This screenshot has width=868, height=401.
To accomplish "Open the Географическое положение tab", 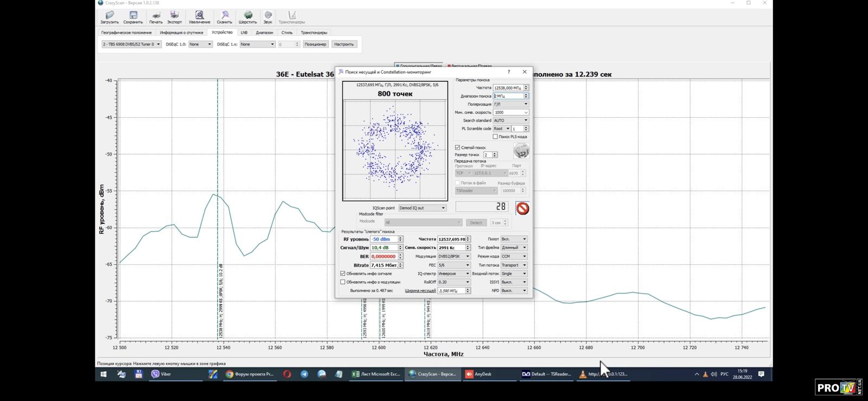I will coord(126,33).
